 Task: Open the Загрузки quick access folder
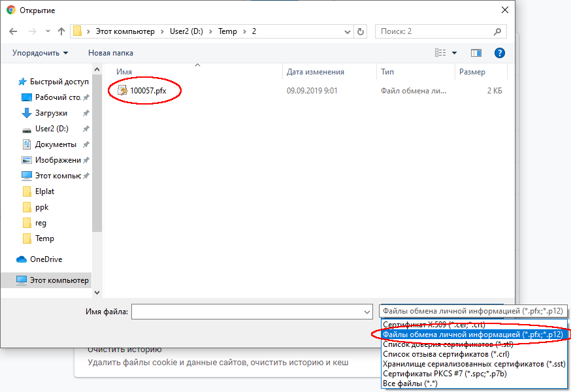(x=51, y=113)
